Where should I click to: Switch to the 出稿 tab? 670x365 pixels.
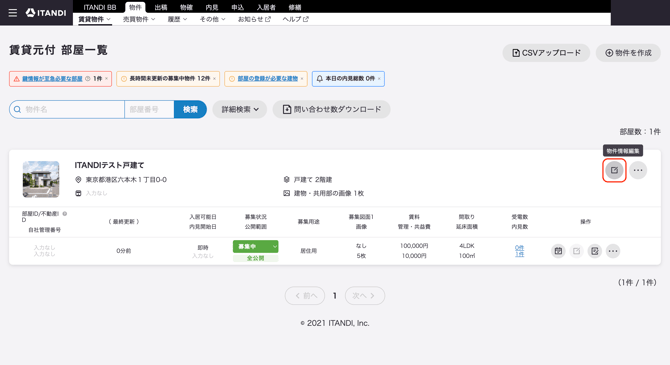(161, 7)
